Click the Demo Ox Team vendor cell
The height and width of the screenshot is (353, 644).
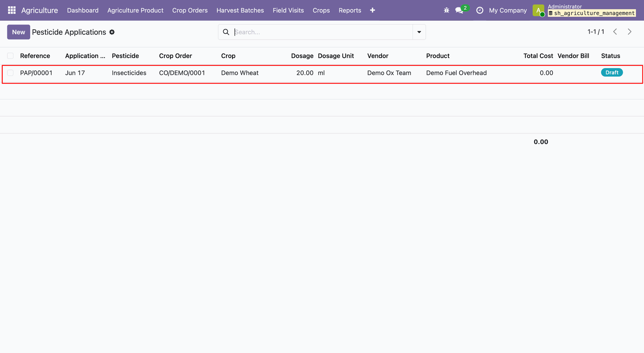click(x=389, y=73)
